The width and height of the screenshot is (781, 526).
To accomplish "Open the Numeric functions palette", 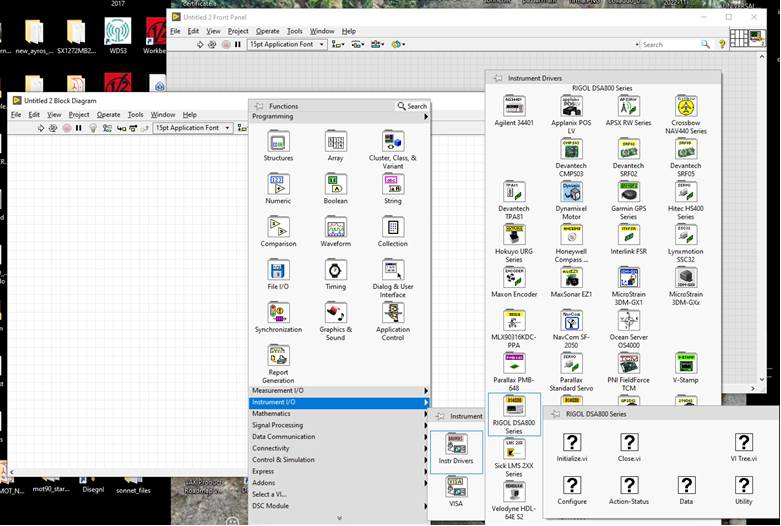I will coord(278,184).
